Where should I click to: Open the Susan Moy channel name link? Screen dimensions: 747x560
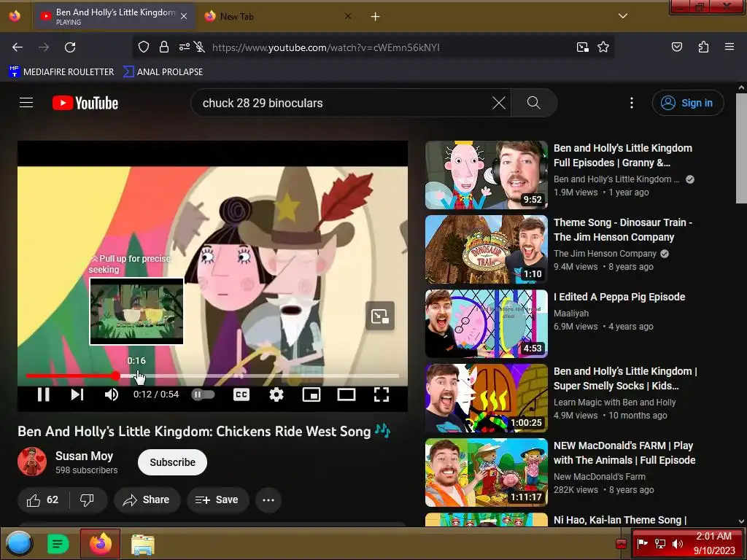pos(85,456)
